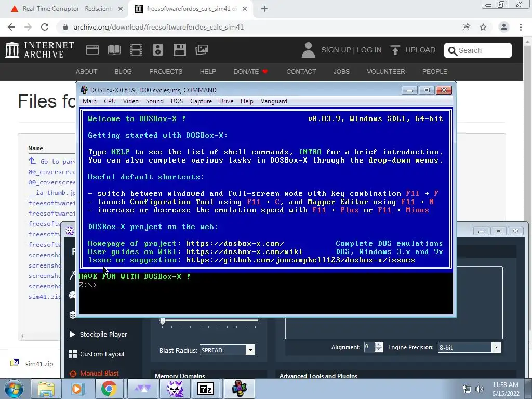Image resolution: width=532 pixels, height=399 pixels.
Task: Open 7-Zip from the taskbar
Action: pyautogui.click(x=206, y=389)
